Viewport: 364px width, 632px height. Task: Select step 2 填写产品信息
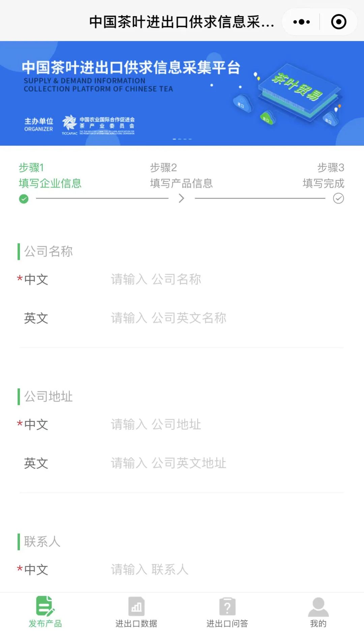181,183
